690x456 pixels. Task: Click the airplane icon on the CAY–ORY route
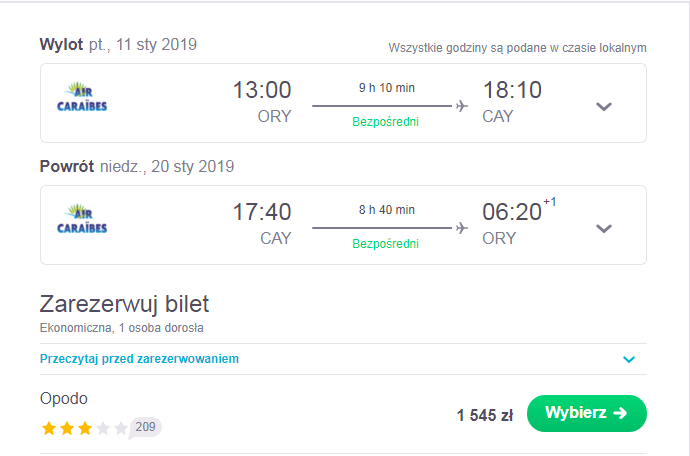(462, 228)
